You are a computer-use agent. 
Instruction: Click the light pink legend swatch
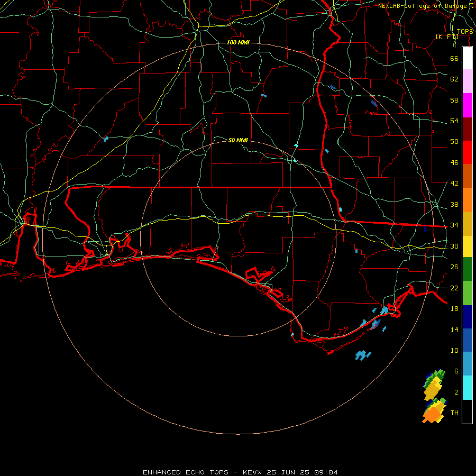tap(467, 81)
